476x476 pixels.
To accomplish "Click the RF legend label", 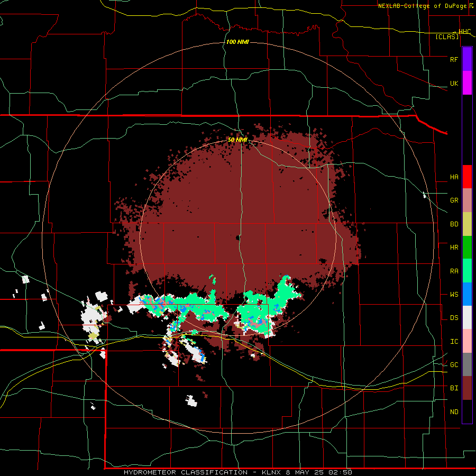I will (x=454, y=59).
